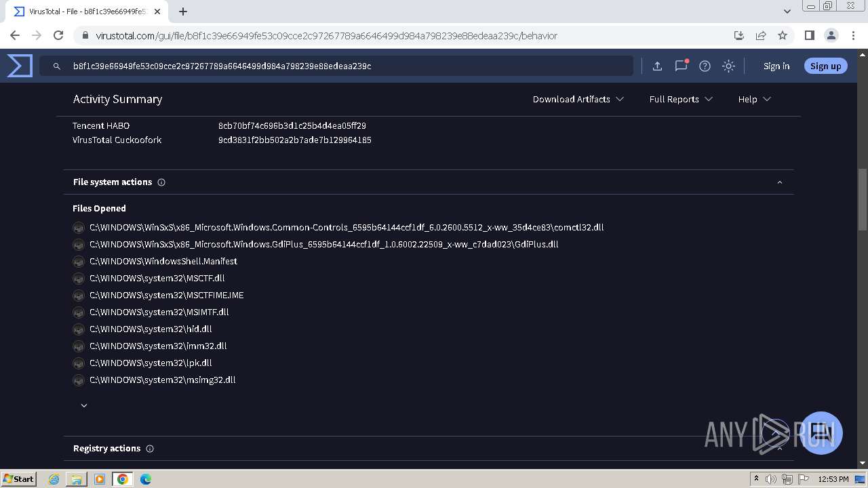
Task: Click the icon next to lpk.dll
Action: point(79,363)
